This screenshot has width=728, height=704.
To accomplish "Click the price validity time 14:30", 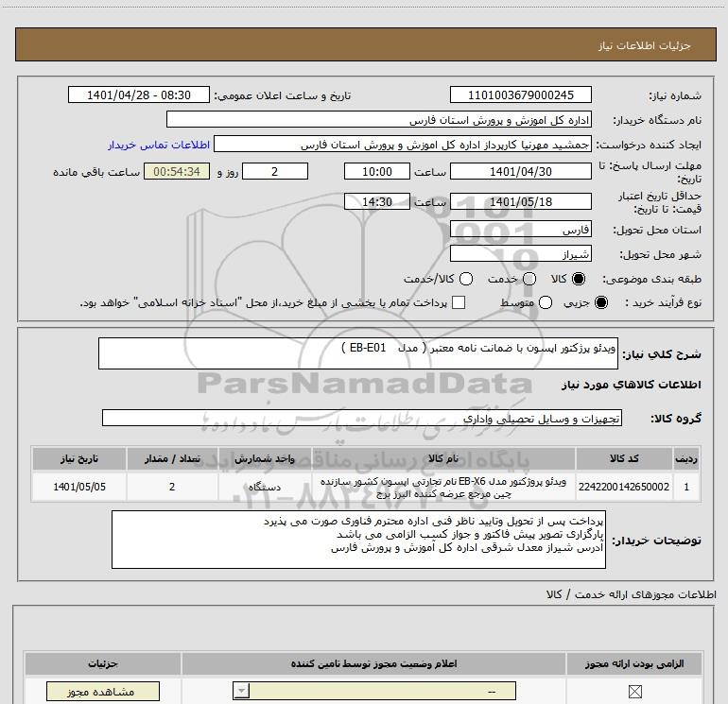I will point(377,202).
